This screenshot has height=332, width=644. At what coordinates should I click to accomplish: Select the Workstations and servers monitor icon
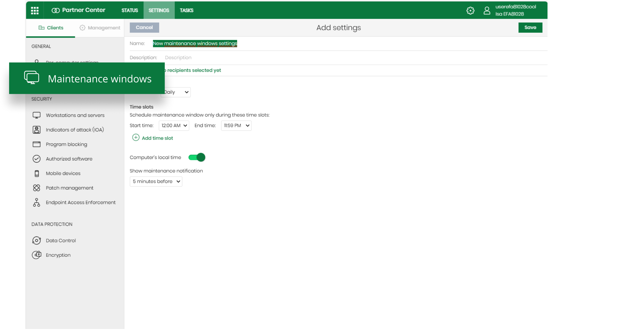[x=36, y=115]
